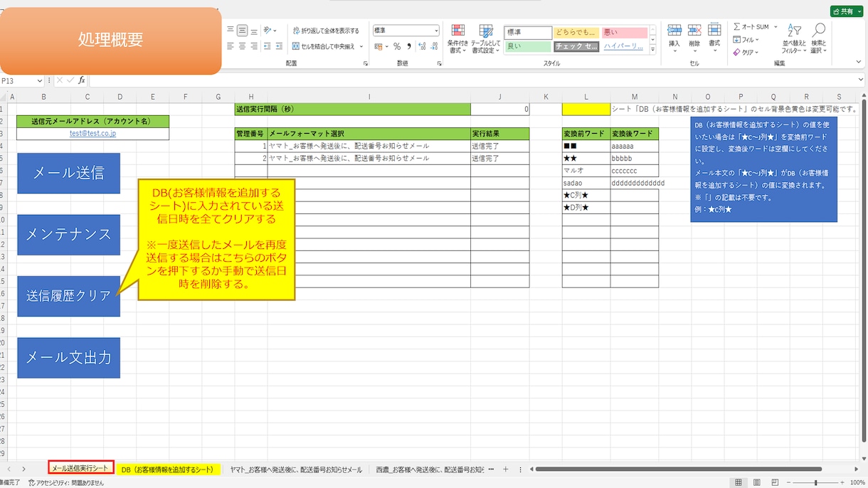Click the top align icon
Screen dimensions: 868x488
click(231, 31)
